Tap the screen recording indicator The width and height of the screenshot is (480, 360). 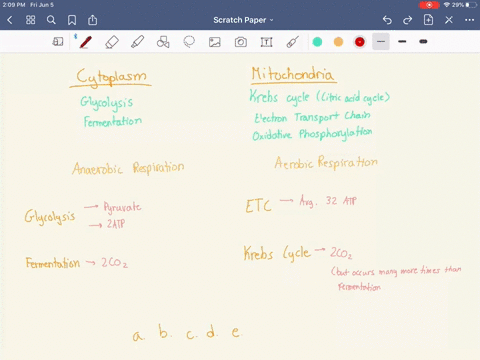tap(429, 5)
